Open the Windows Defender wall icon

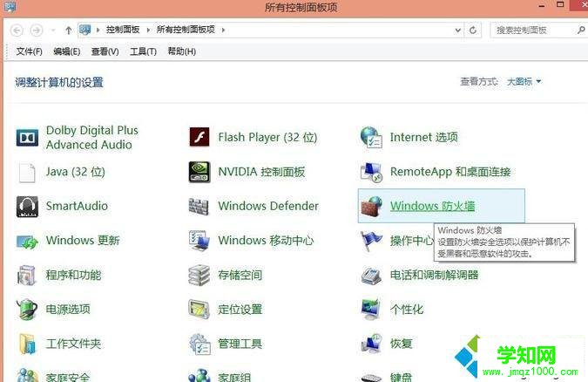(199, 206)
